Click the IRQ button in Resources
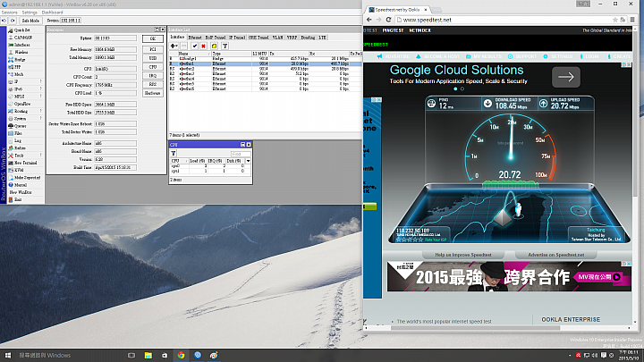The height and width of the screenshot is (362, 644). tap(153, 76)
